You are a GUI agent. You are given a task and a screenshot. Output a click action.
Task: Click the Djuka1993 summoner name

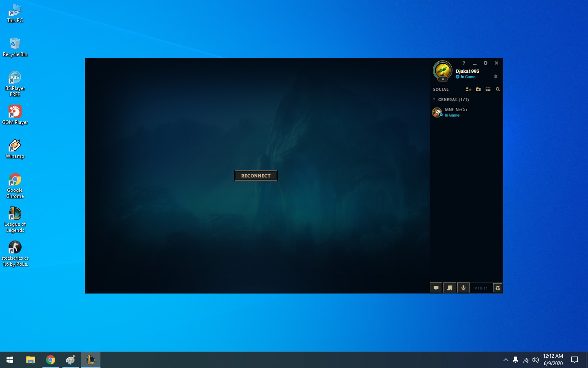tap(468, 71)
